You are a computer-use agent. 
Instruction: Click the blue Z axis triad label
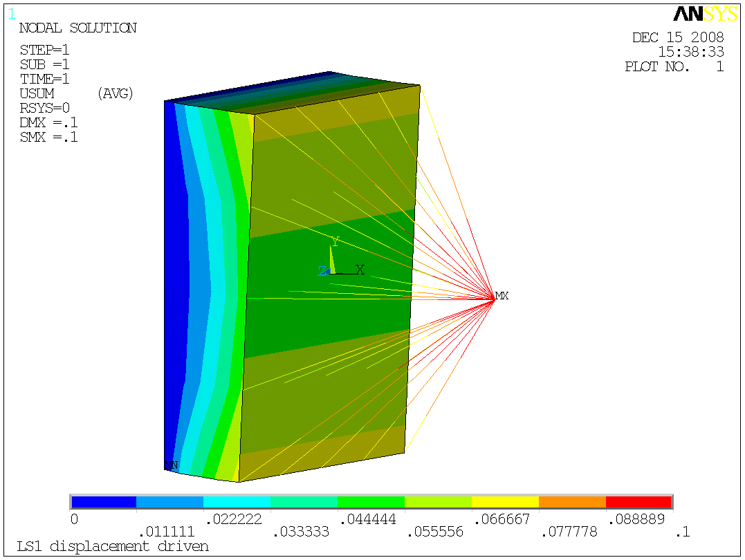322,271
